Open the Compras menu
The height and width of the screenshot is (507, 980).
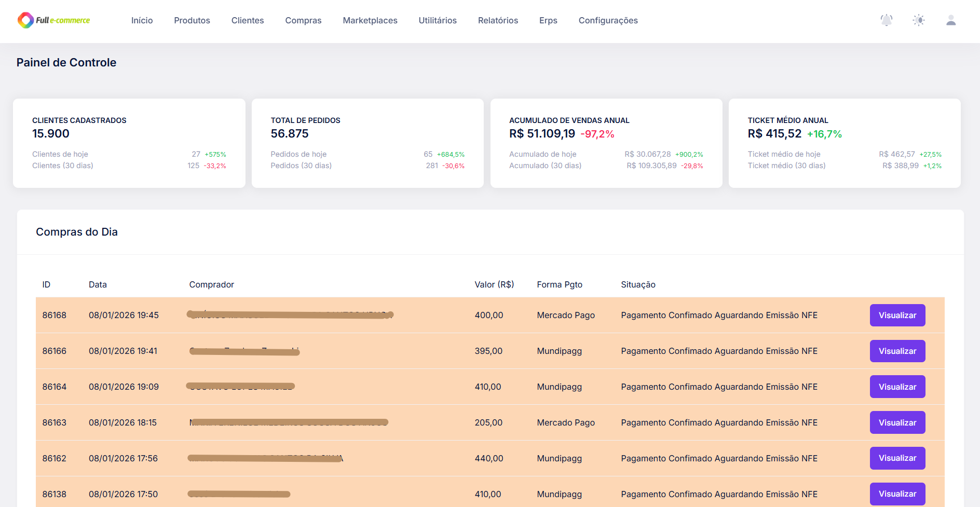tap(303, 20)
